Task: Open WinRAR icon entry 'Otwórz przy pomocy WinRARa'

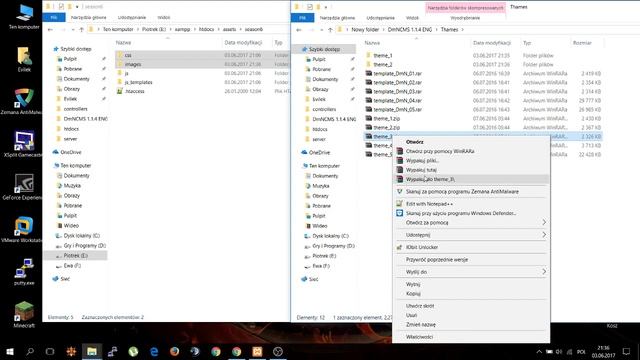Action: pos(400,151)
